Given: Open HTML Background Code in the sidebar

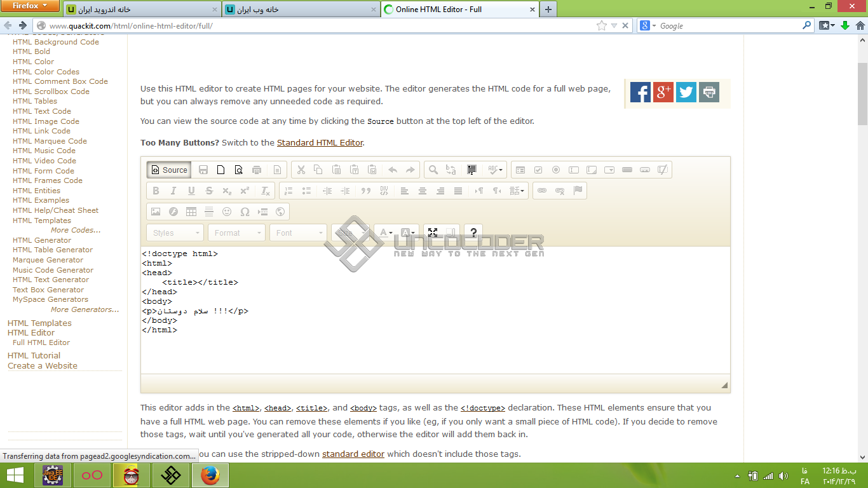Looking at the screenshot, I should 56,42.
